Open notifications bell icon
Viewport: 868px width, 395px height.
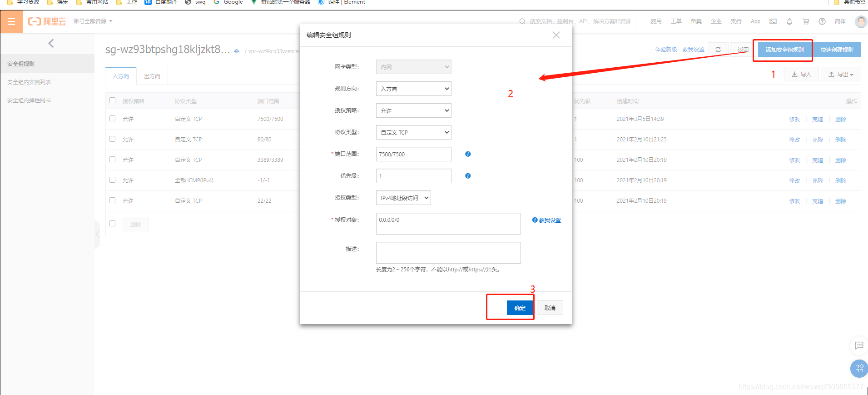click(789, 21)
